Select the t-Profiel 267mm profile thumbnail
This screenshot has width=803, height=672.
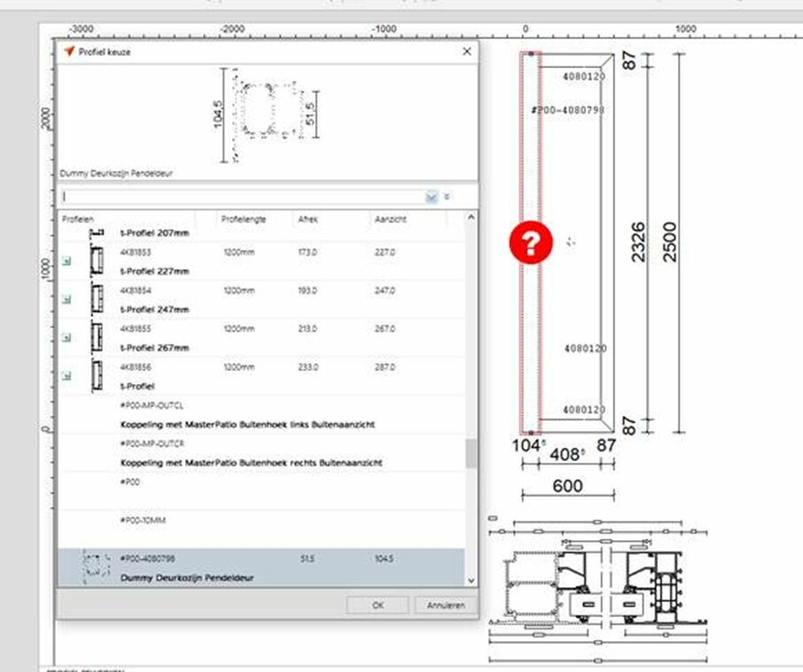97,337
